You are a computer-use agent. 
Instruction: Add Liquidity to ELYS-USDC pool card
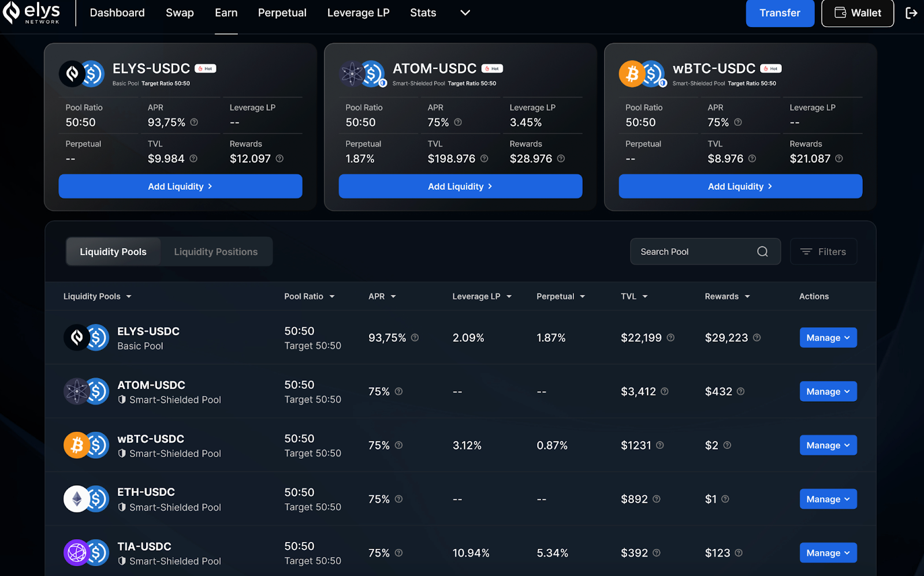pyautogui.click(x=180, y=186)
